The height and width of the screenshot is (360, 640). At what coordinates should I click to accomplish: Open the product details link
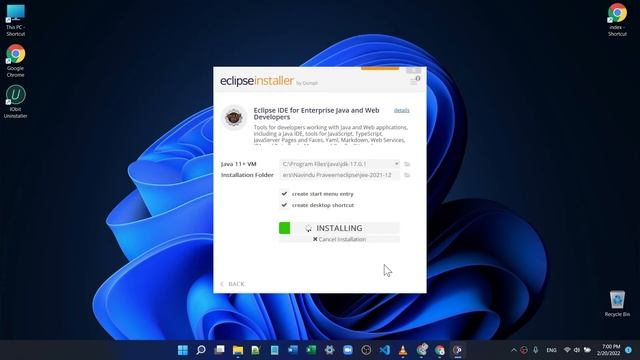402,110
